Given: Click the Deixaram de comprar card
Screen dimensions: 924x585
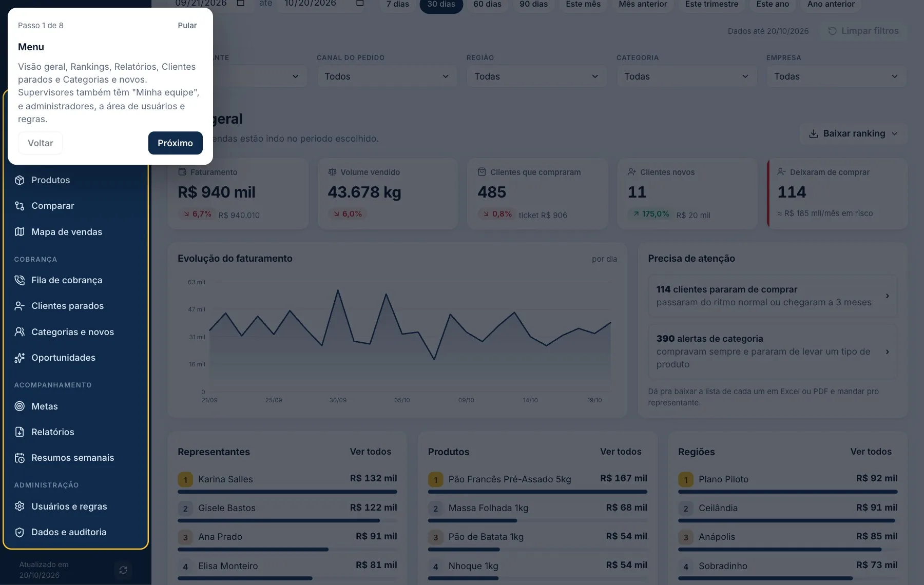Looking at the screenshot, I should [837, 193].
